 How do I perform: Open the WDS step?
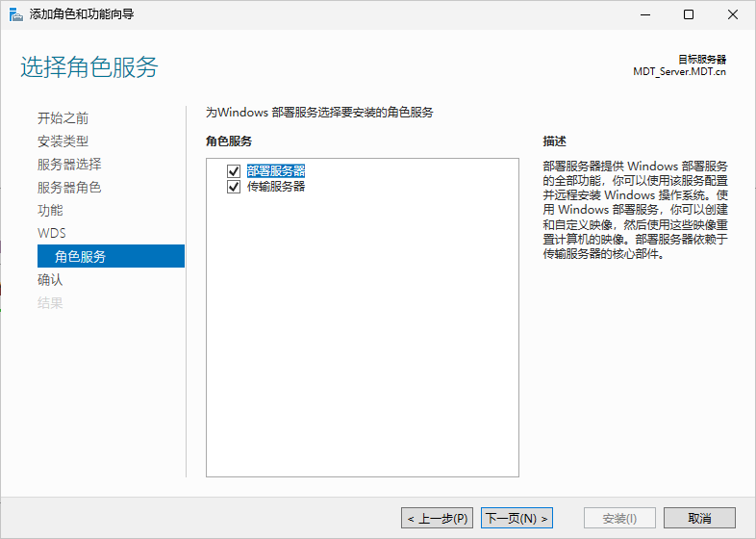pyautogui.click(x=52, y=233)
